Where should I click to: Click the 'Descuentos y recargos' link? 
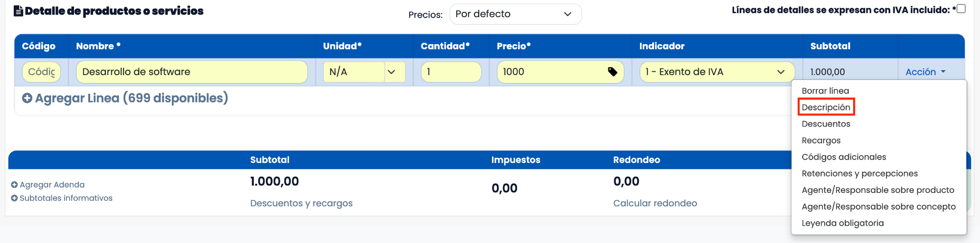[301, 203]
